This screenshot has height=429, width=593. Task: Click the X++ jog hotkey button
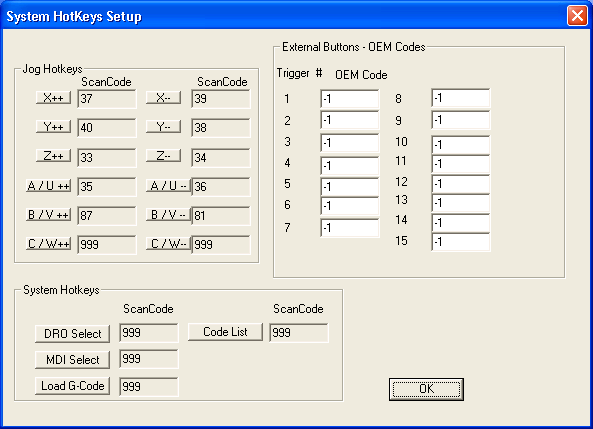53,98
